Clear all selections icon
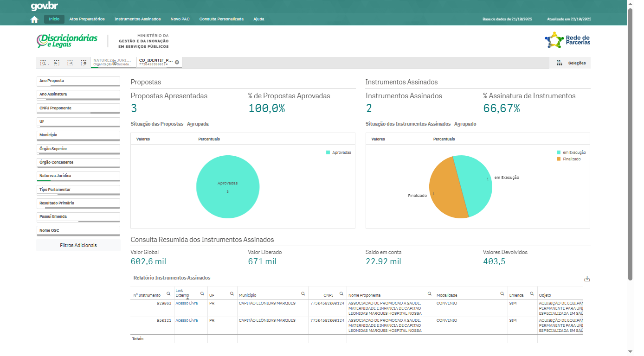 coord(84,63)
